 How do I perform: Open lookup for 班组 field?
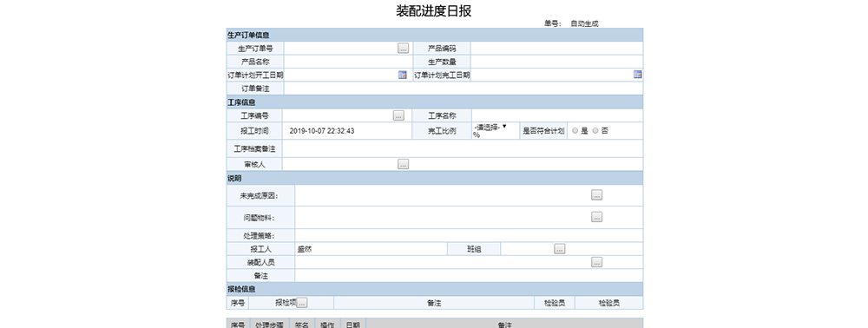[x=560, y=249]
